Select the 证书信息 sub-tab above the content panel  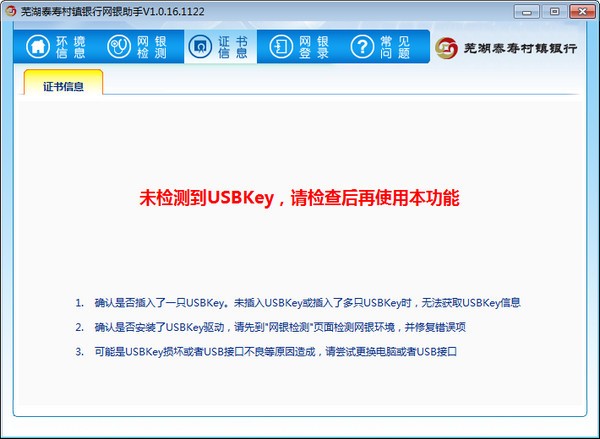click(63, 86)
